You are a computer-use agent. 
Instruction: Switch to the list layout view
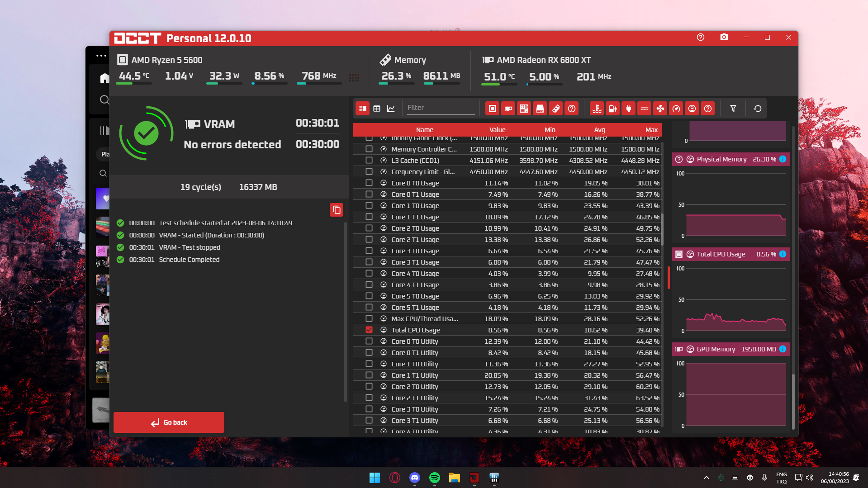click(x=362, y=109)
